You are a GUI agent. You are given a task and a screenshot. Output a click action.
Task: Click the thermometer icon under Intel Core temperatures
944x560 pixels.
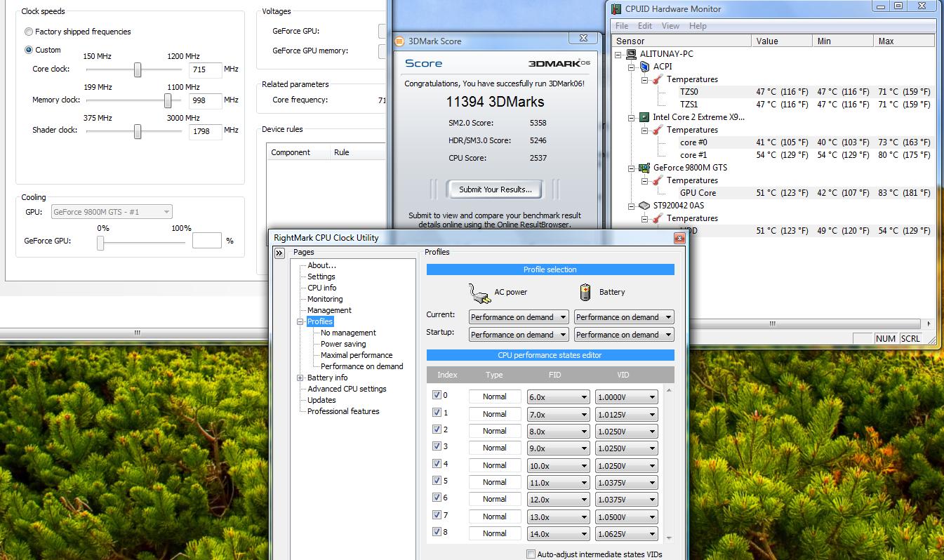pos(658,130)
